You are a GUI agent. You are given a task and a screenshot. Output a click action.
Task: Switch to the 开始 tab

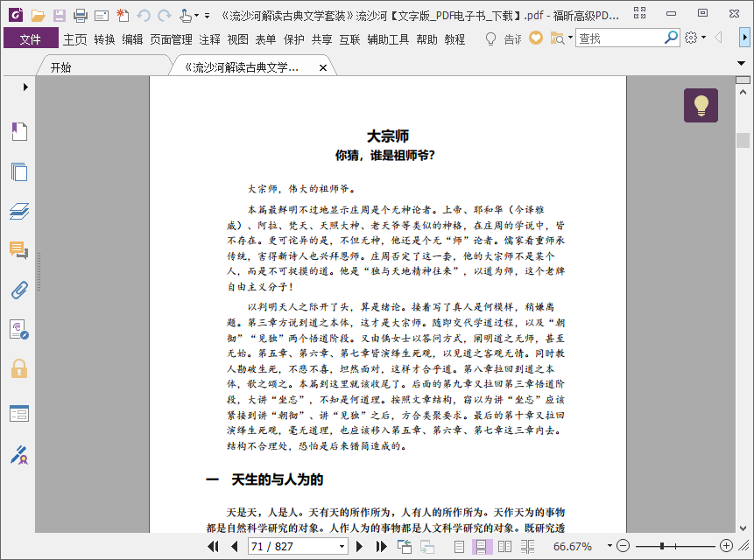[x=61, y=67]
